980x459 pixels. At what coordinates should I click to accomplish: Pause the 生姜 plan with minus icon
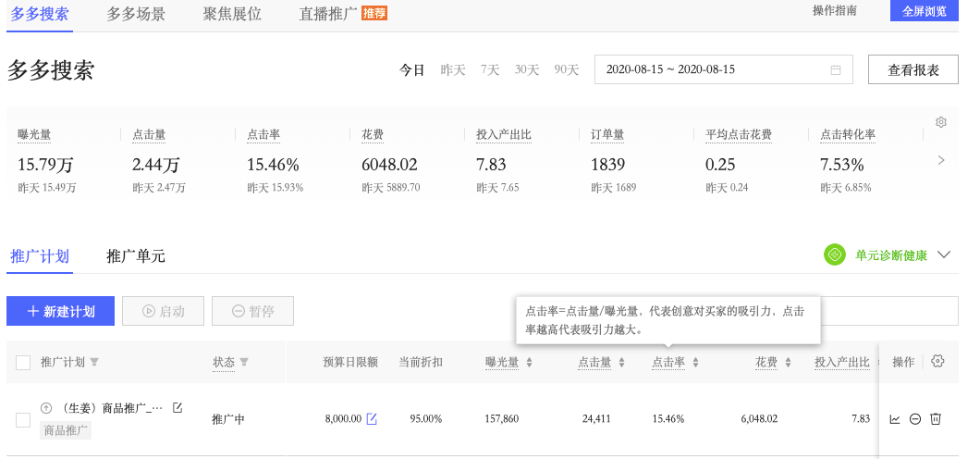pyautogui.click(x=915, y=419)
